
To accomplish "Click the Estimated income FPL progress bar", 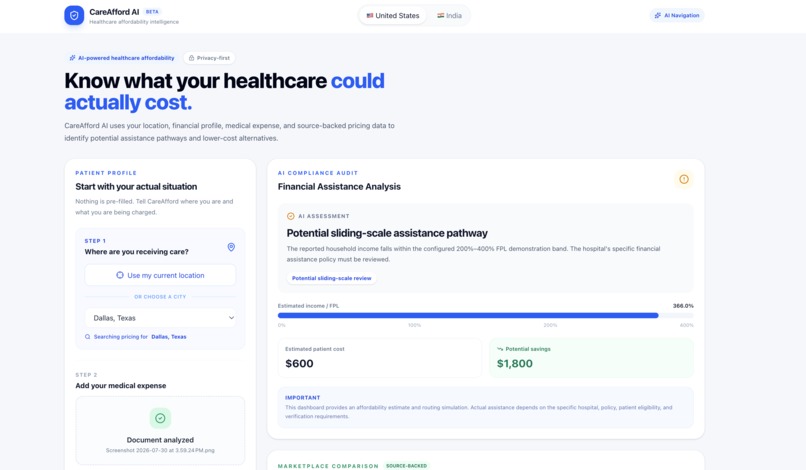I will [x=485, y=316].
